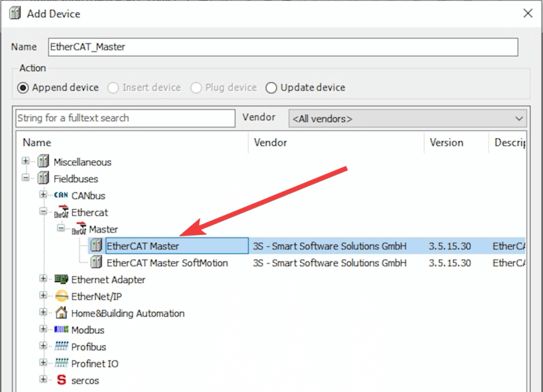Click the Modbus logo icon
The width and height of the screenshot is (543, 392).
pyautogui.click(x=61, y=329)
